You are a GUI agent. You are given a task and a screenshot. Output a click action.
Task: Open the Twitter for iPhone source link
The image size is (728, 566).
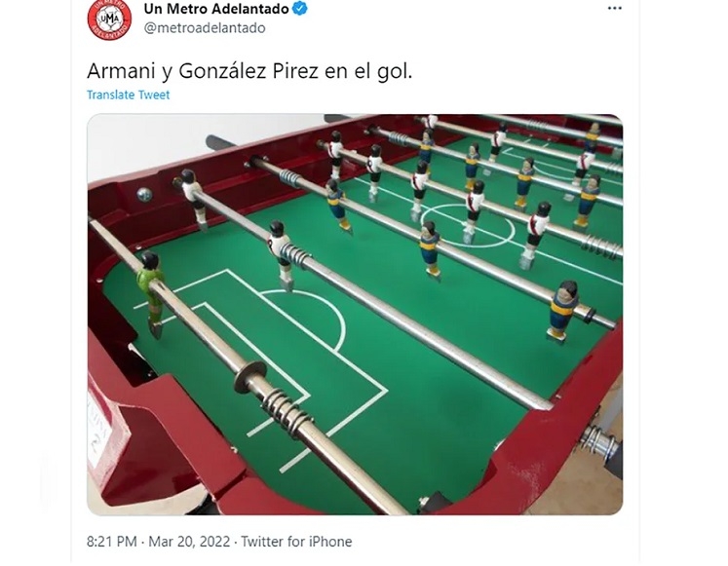pyautogui.click(x=296, y=542)
